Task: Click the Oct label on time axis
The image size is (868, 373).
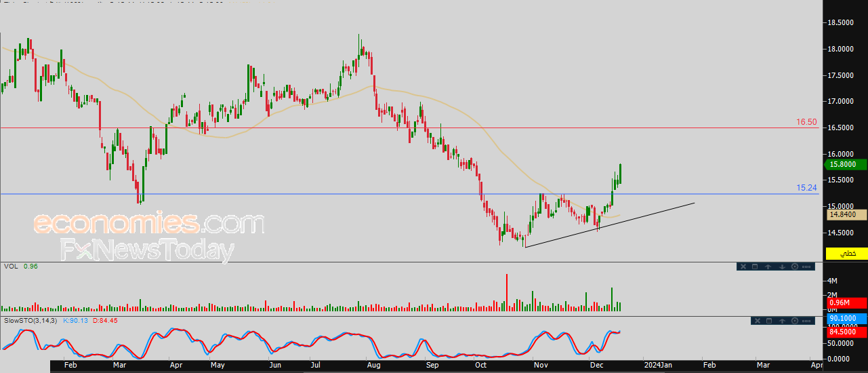Action: tap(481, 365)
